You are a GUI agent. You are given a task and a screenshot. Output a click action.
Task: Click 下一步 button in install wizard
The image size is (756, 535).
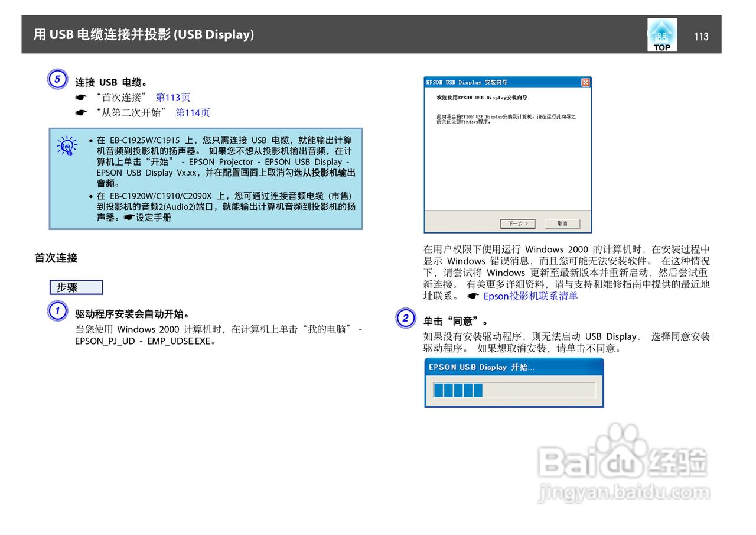pyautogui.click(x=517, y=223)
